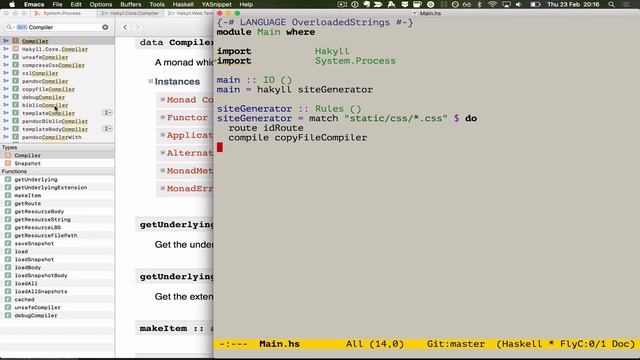Click the type icon next to Compiler result
Viewport: 640px width, 360px height.
click(x=16, y=41)
